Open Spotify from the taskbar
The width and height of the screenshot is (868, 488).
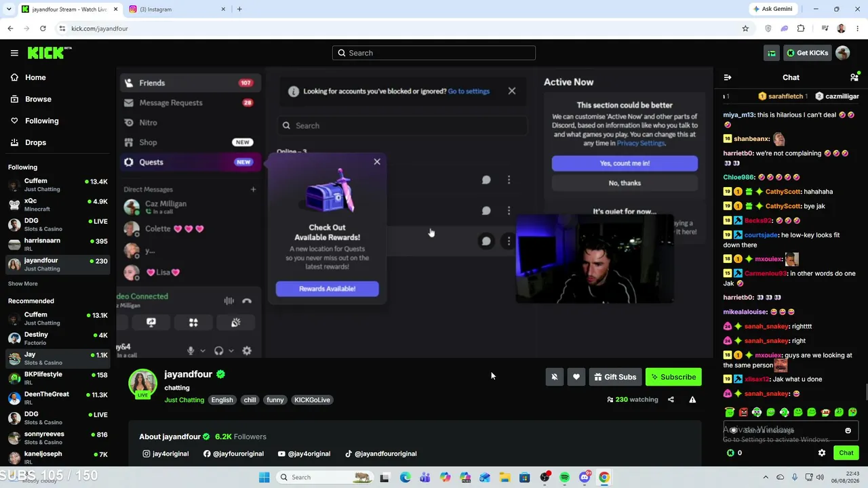(x=564, y=477)
